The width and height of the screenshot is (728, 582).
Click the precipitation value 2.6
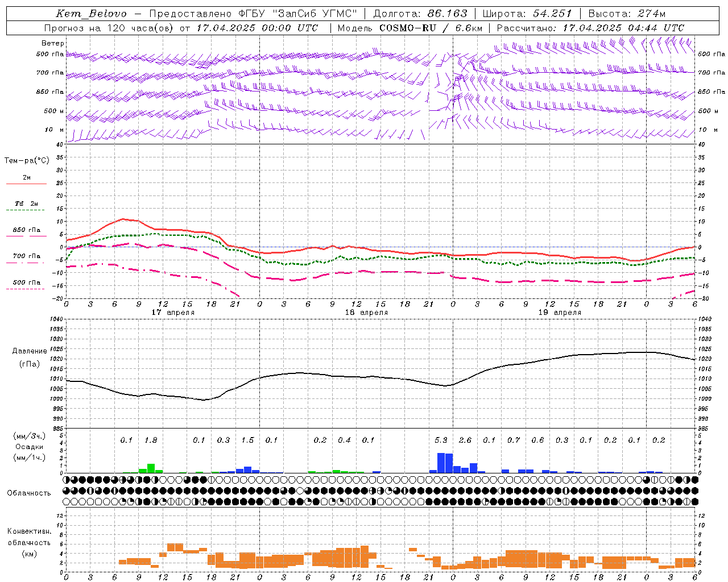465,440
